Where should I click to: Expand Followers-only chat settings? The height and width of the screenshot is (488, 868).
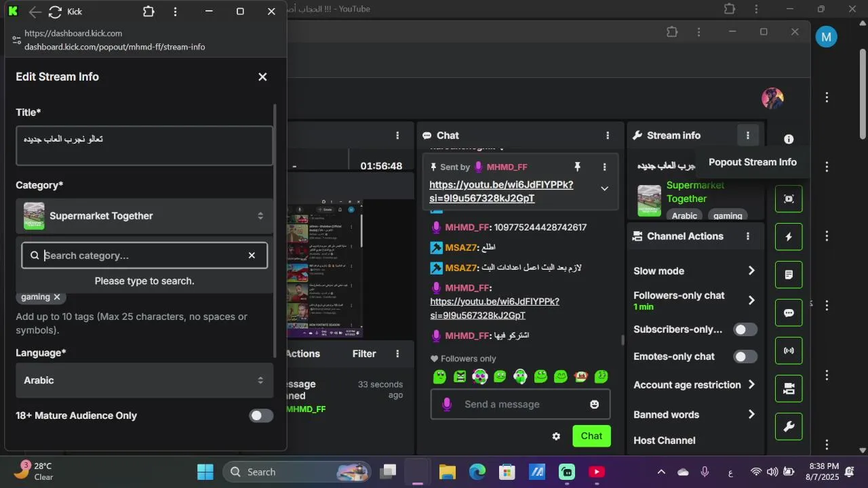click(x=751, y=300)
